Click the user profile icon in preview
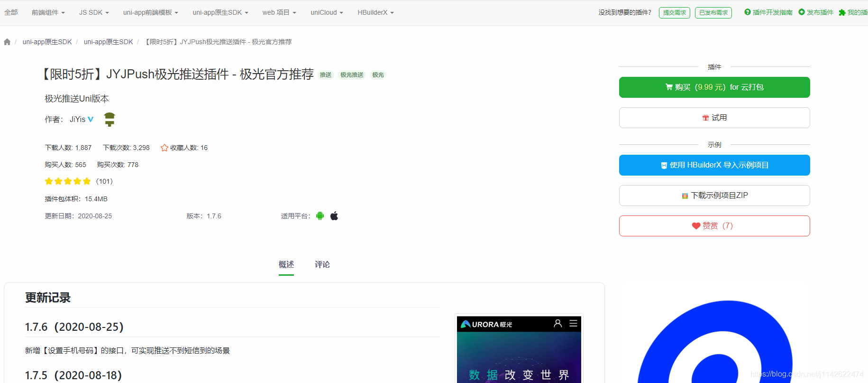Image resolution: width=868 pixels, height=383 pixels. pyautogui.click(x=558, y=323)
